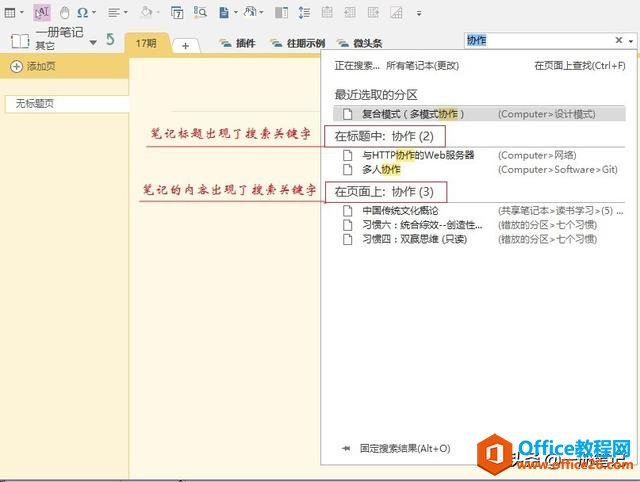Click the table grid icon in toolbar
Screen dimensions: 640x482
[10, 13]
